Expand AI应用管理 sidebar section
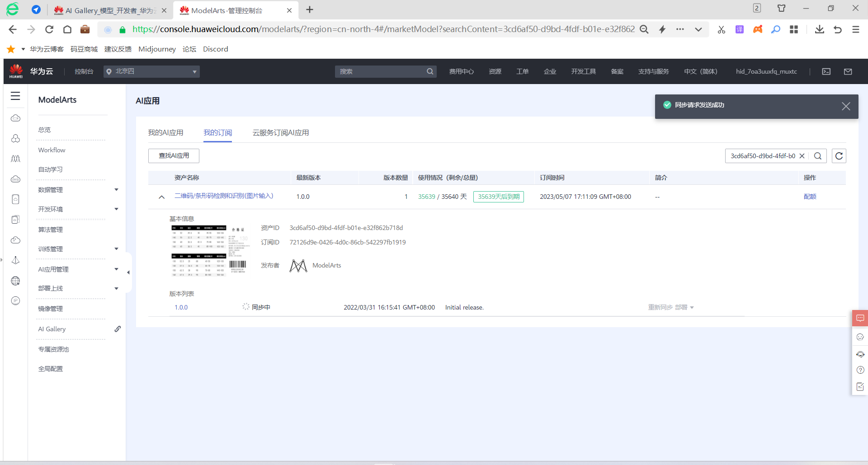The height and width of the screenshot is (465, 868). pos(116,269)
